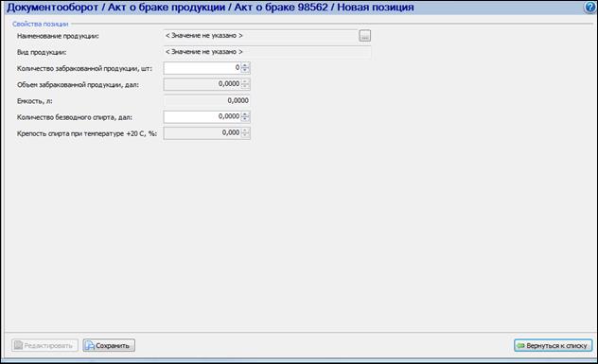Decrease rejected product volume using down arrow
This screenshot has width=598, height=364.
(x=245, y=87)
